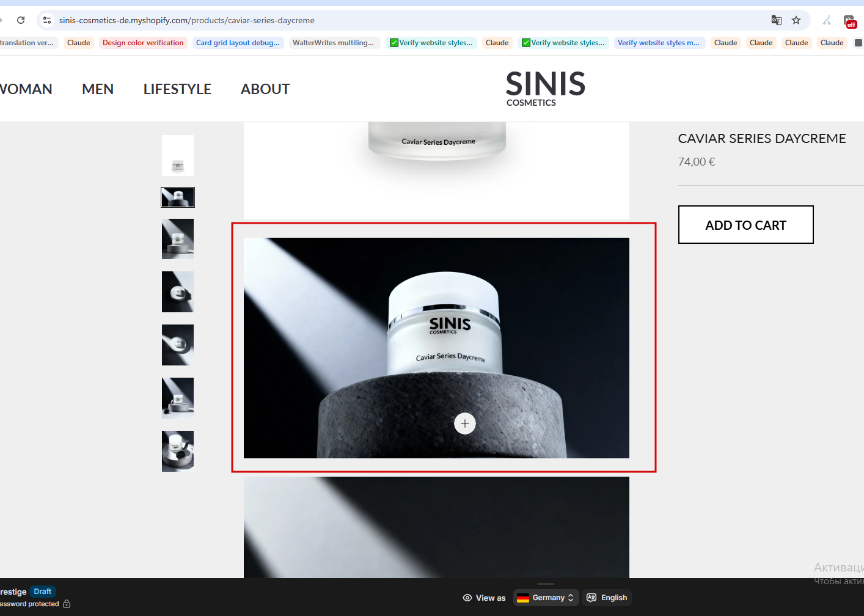Click the language icon next to English
864x616 pixels.
coord(591,598)
